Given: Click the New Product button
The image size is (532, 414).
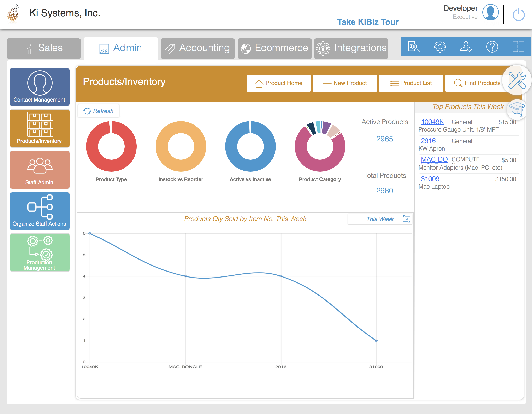Looking at the screenshot, I should pos(345,83).
